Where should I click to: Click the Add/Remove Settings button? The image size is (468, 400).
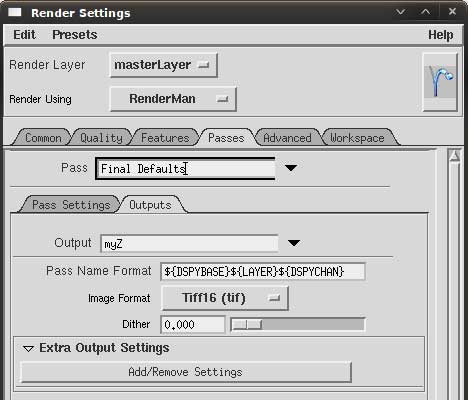click(x=186, y=372)
